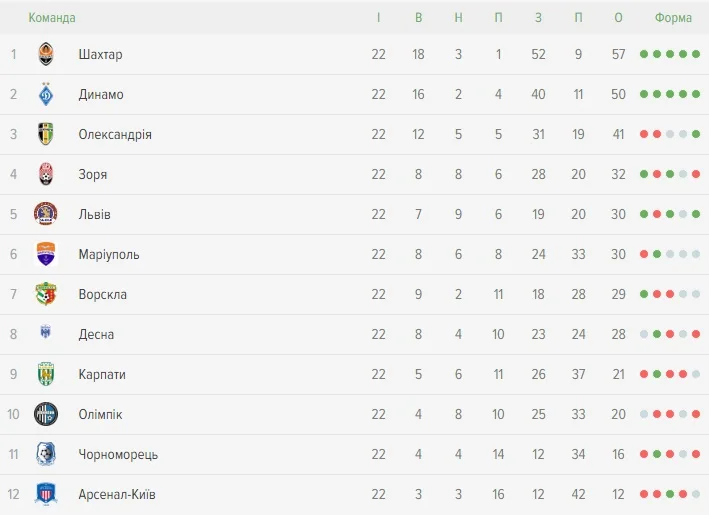Sort by points column header О
The width and height of the screenshot is (709, 515).
tap(618, 18)
